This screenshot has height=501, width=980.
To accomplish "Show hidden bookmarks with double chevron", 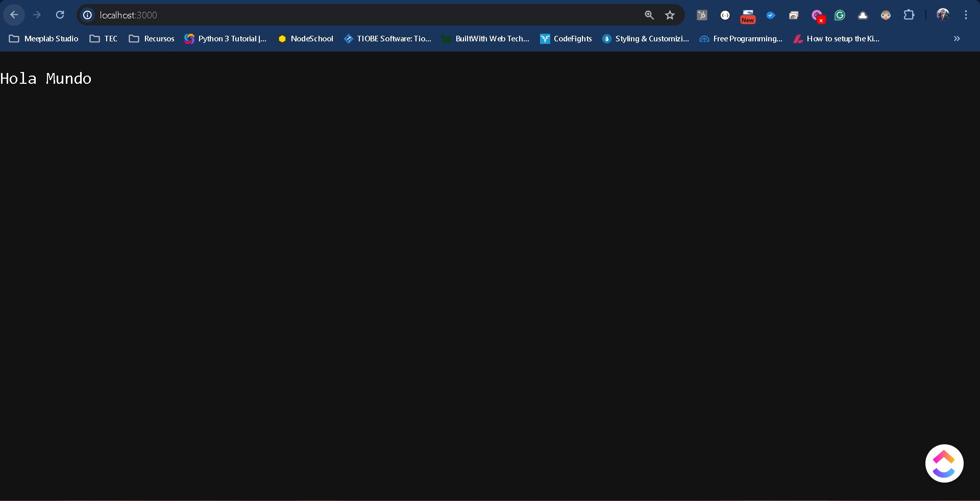I will [957, 39].
